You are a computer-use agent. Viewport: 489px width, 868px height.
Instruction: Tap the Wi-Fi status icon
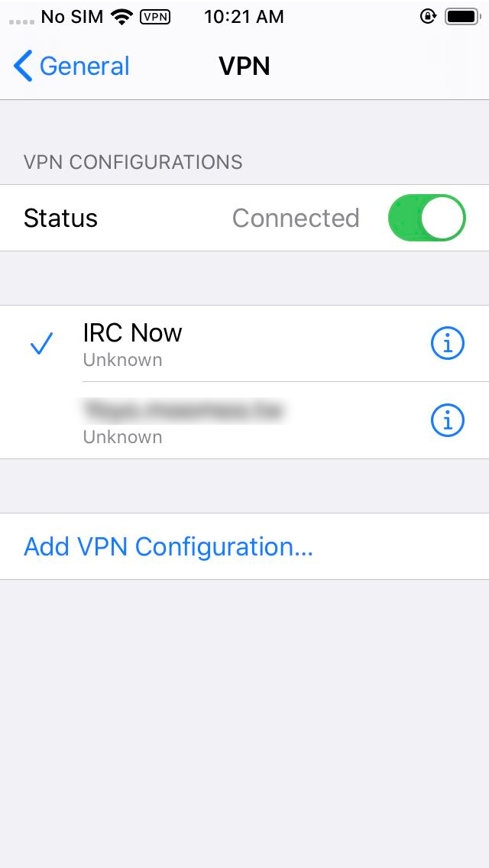pos(121,17)
